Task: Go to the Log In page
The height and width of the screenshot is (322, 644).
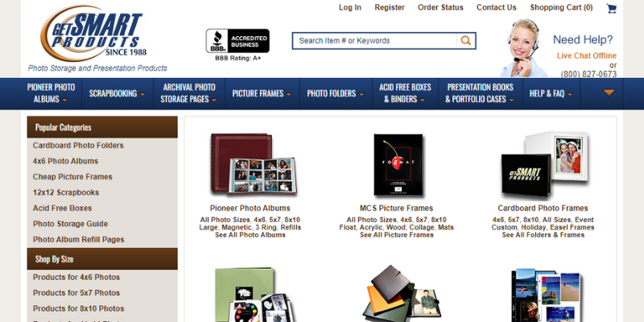Action: coord(350,7)
